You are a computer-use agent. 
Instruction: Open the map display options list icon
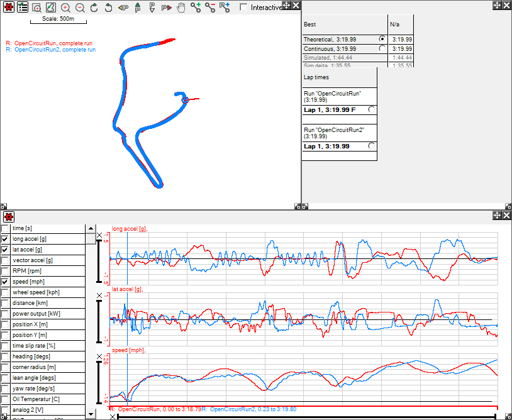coord(23,7)
